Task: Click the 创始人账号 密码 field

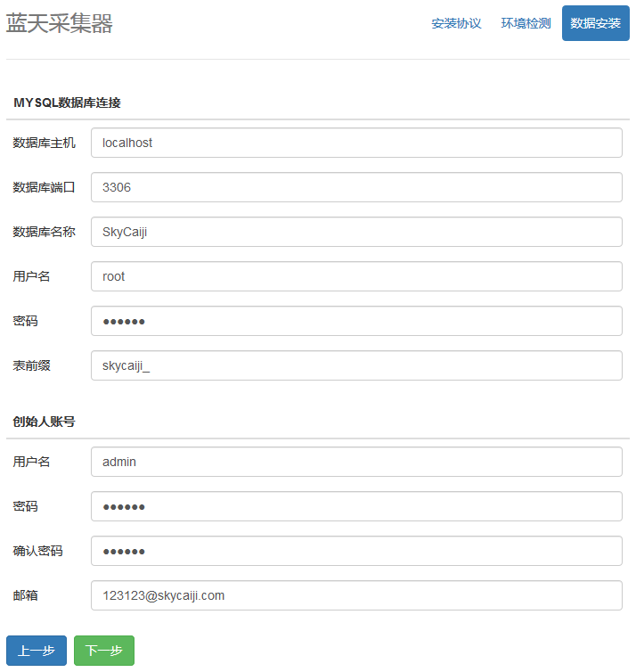Action: (356, 506)
